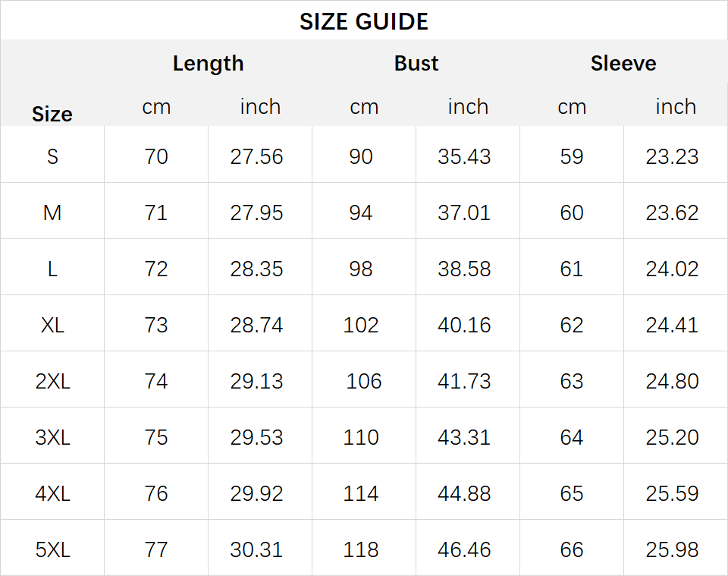Click the 29.92 length inch cell

(256, 493)
